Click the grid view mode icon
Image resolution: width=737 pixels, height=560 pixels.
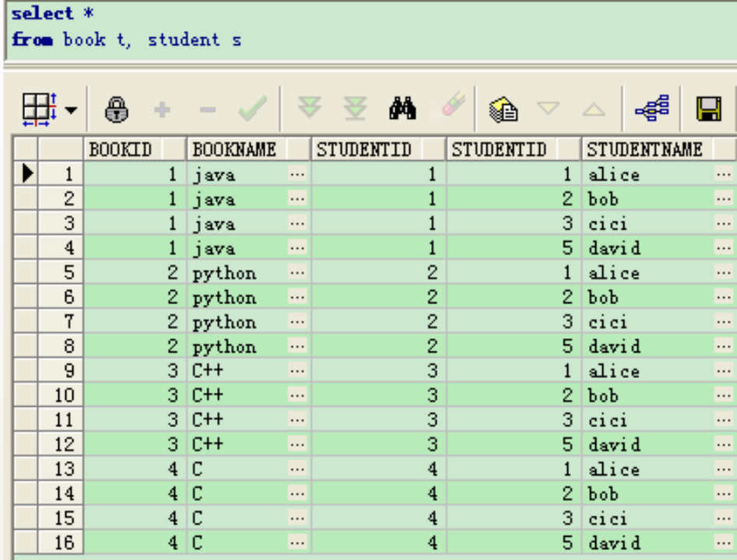(40, 110)
